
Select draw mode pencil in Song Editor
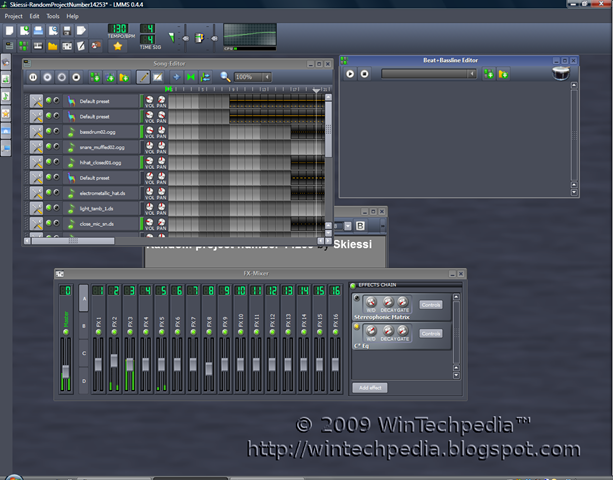point(143,77)
